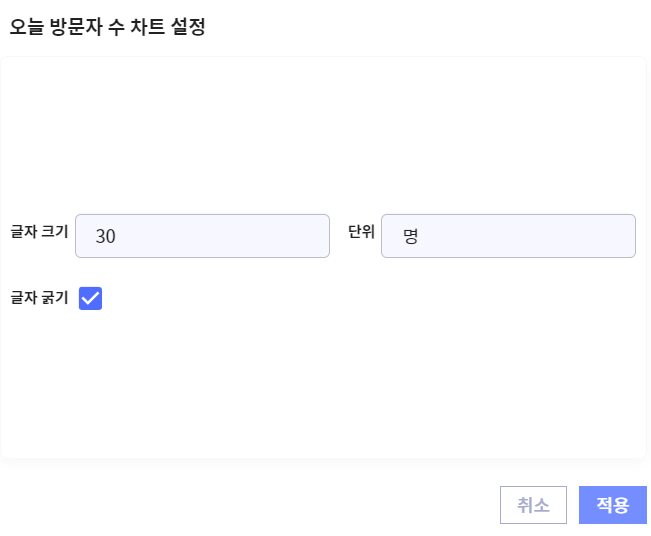Place cursor in unit box

click(508, 236)
